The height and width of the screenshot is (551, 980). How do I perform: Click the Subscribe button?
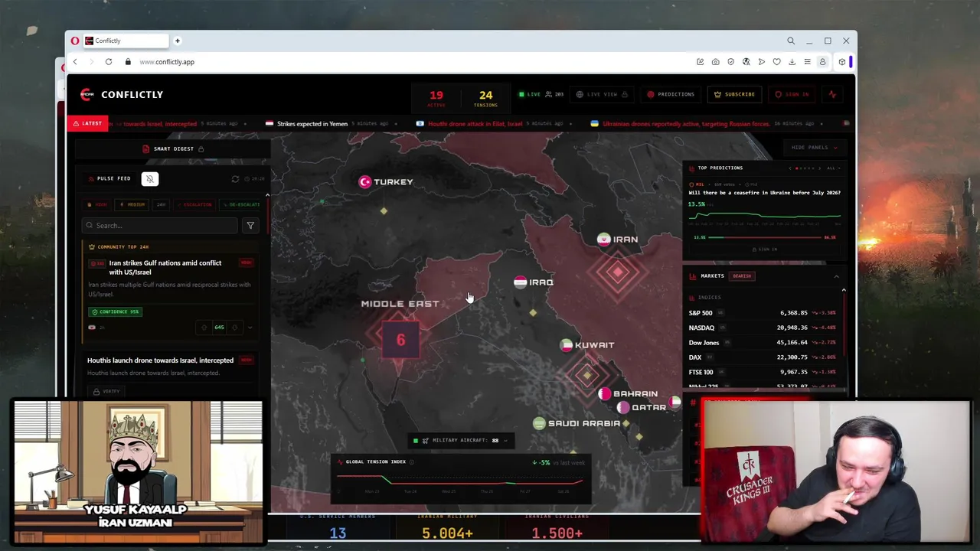coord(735,94)
